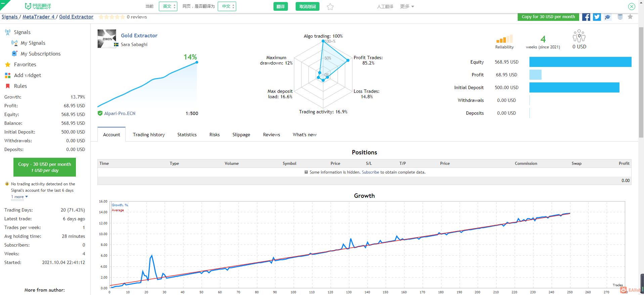The height and width of the screenshot is (295, 644).
Task: Open the Risks tab
Action: click(214, 135)
